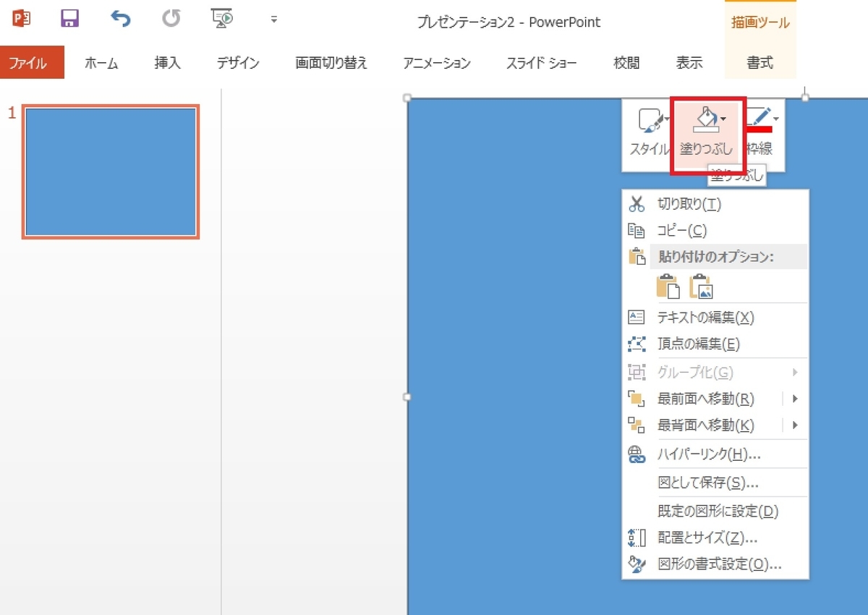Viewport: 868px width, 615px height.
Task: Open the スタイル shape style button
Action: tap(649, 132)
